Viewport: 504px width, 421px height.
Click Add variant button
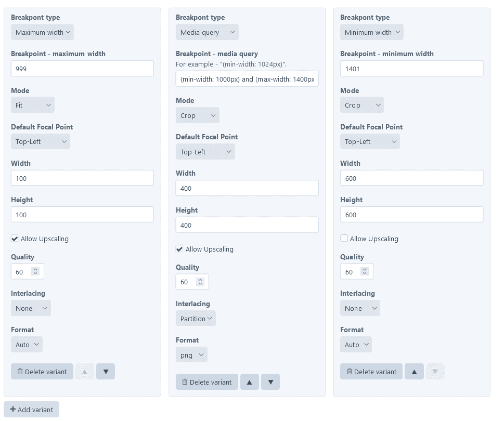pyautogui.click(x=32, y=410)
